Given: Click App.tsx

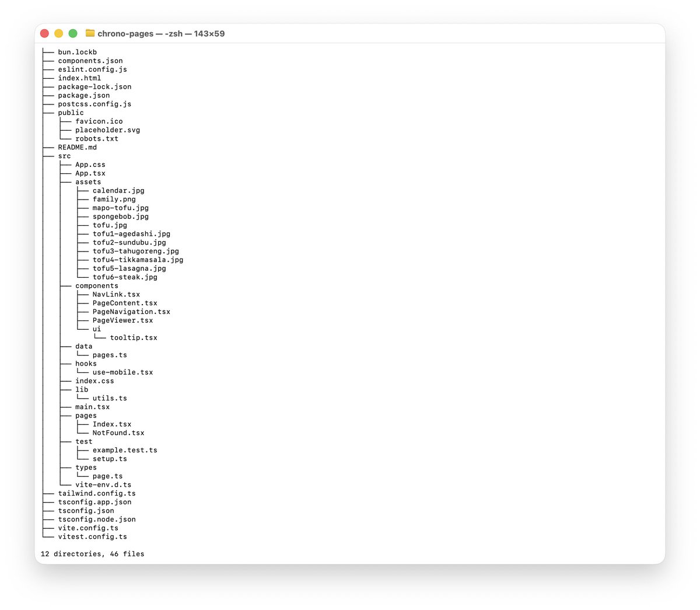Looking at the screenshot, I should [x=90, y=173].
